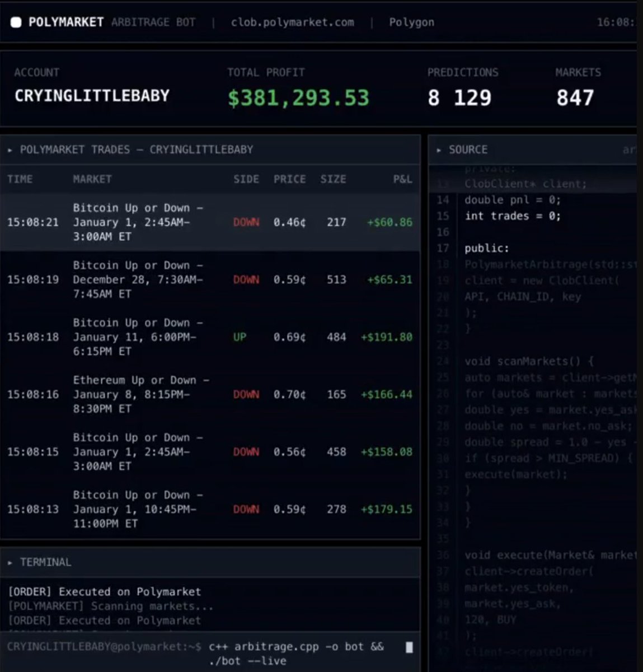This screenshot has height=672, width=643.
Task: Select account name CRYINGLITTLEBABY
Action: (92, 96)
